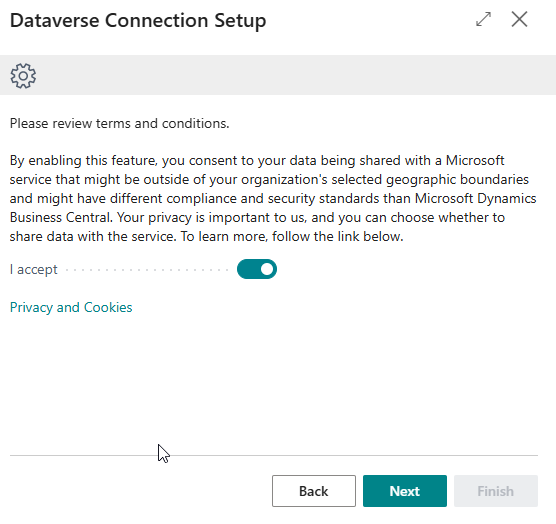This screenshot has height=524, width=556.
Task: Click the line starting "service that might be outside"
Action: pos(269,179)
